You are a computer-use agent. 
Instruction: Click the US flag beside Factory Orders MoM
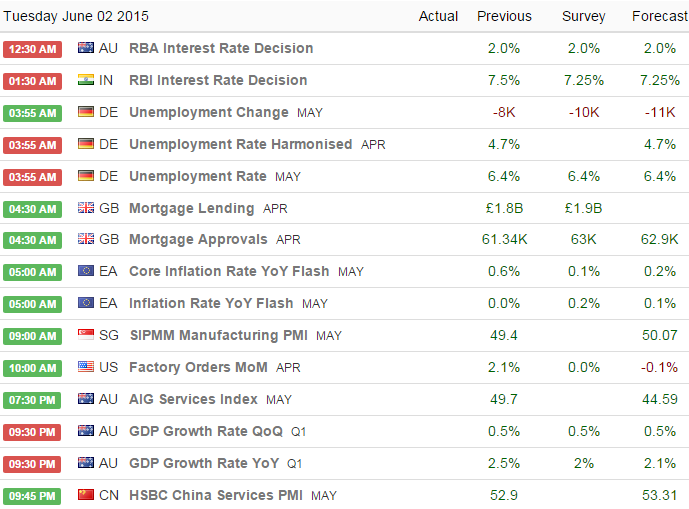pyautogui.click(x=85, y=367)
